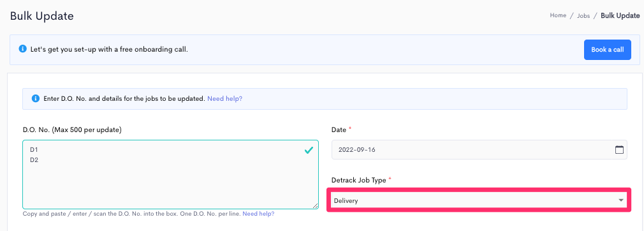Navigate to Jobs in the breadcrumb
Image resolution: width=644 pixels, height=231 pixels.
[x=583, y=15]
